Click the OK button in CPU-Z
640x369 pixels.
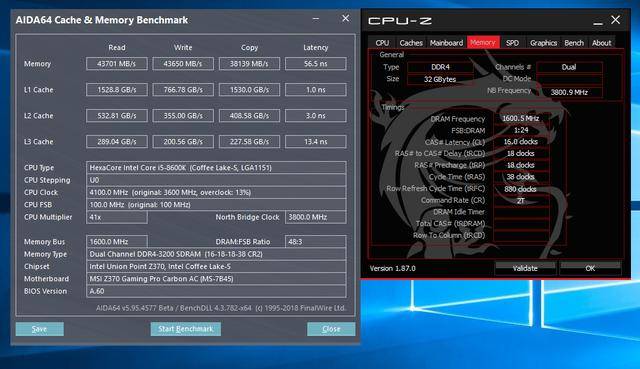(590, 268)
